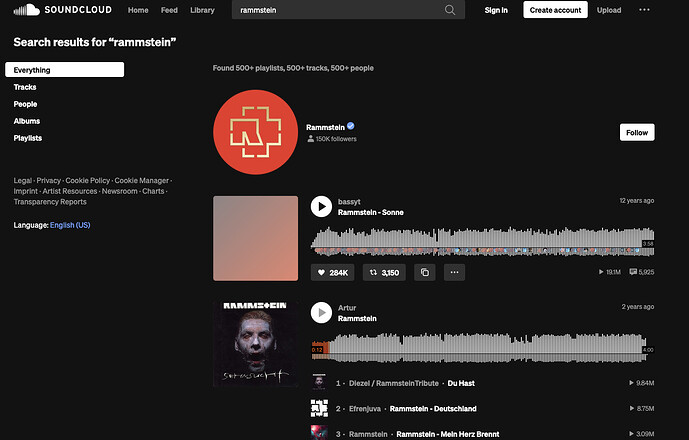Open the Sonne track artwork
Viewport: 689px width, 440px height.
click(x=255, y=238)
